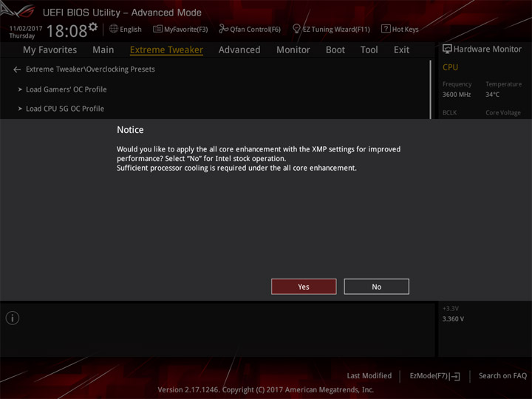Confirm with the Yes button

click(x=304, y=287)
